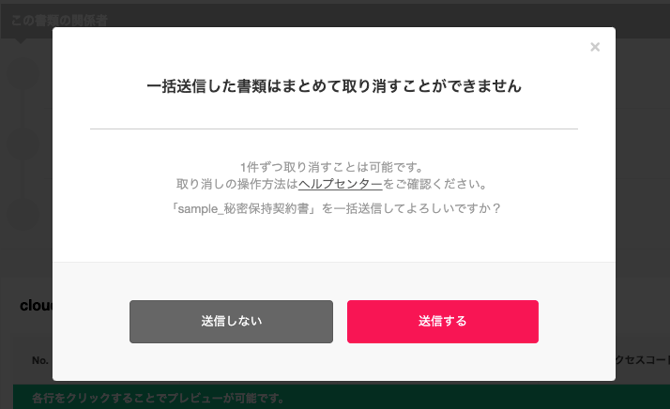Close the dialog with the X icon
The height and width of the screenshot is (409, 670).
(x=595, y=47)
